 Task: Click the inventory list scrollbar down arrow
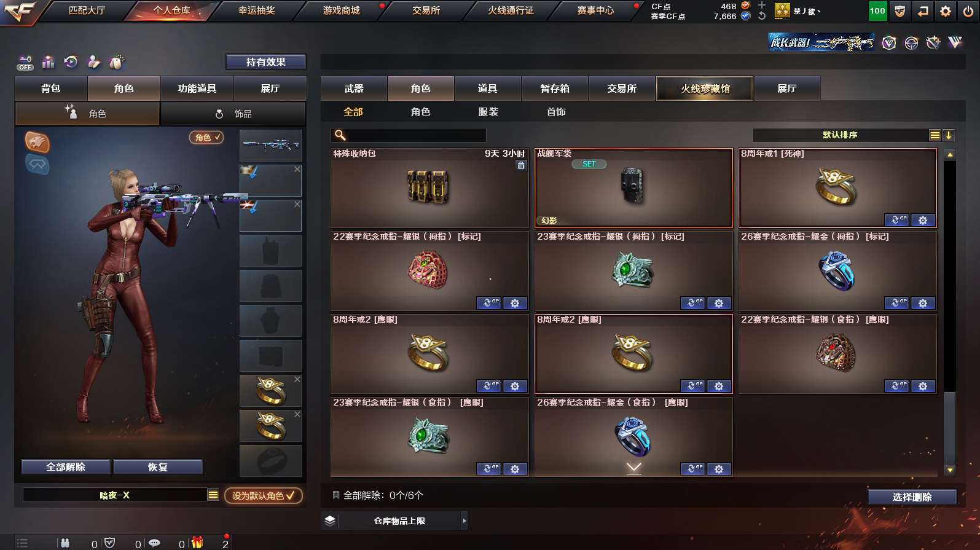(x=950, y=470)
